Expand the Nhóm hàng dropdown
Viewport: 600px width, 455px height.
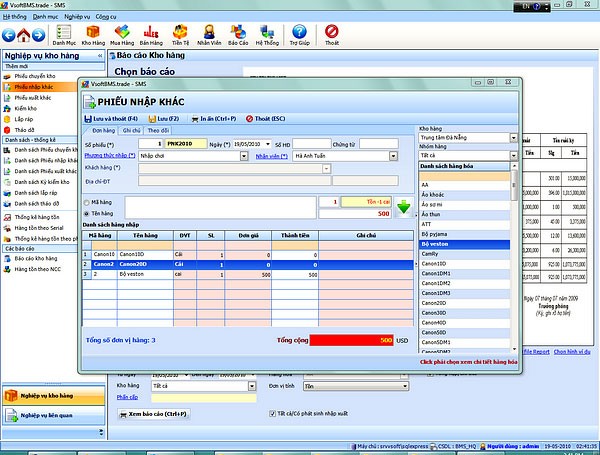click(514, 156)
